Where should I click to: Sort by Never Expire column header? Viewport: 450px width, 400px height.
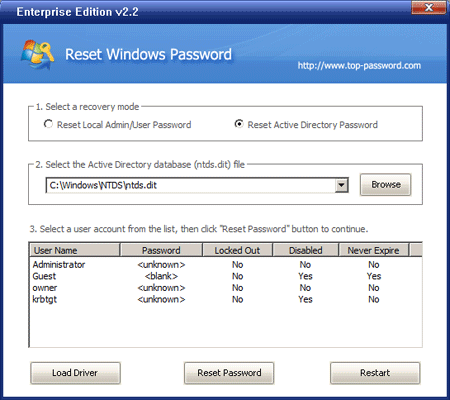(373, 250)
